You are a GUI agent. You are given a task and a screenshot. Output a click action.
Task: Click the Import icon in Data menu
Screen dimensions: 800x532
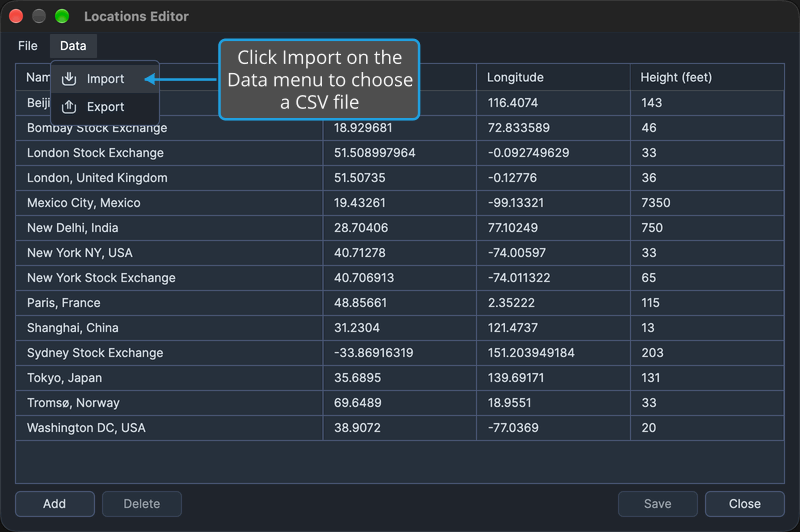click(69, 79)
